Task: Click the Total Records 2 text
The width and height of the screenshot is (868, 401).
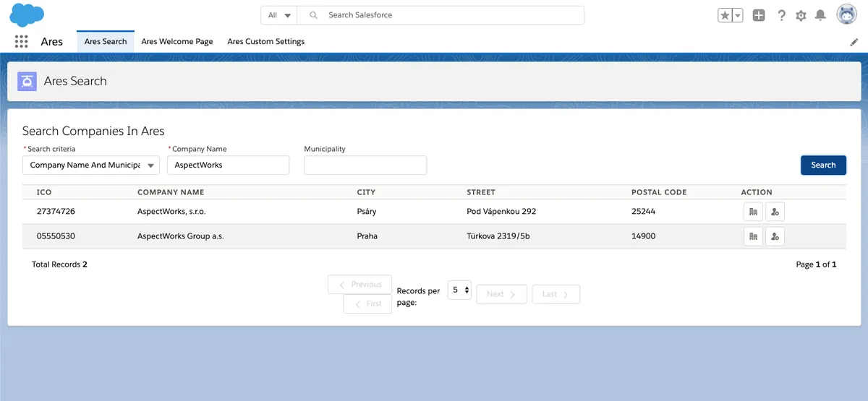Action: tap(59, 264)
